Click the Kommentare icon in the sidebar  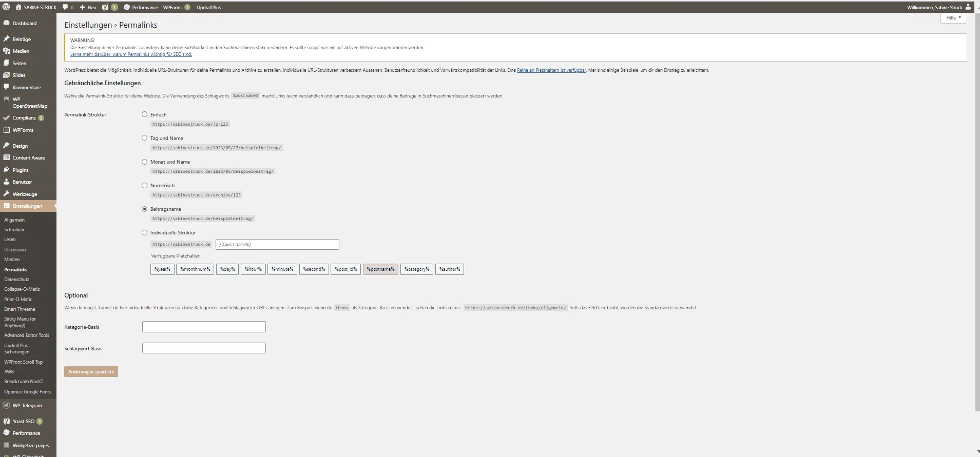pyautogui.click(x=7, y=87)
